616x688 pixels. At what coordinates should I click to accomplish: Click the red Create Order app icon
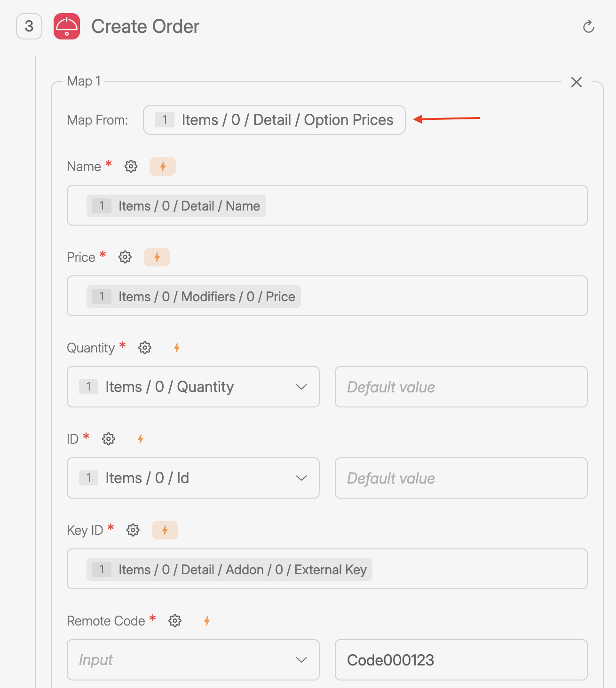coord(67,26)
